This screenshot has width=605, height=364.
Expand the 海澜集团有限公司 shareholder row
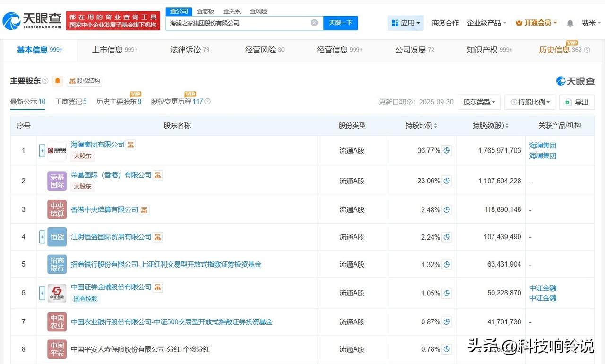pyautogui.click(x=42, y=151)
